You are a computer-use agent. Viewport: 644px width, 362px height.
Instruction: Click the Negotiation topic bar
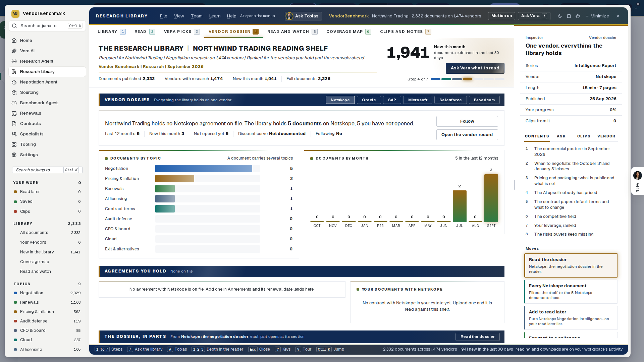pyautogui.click(x=204, y=169)
